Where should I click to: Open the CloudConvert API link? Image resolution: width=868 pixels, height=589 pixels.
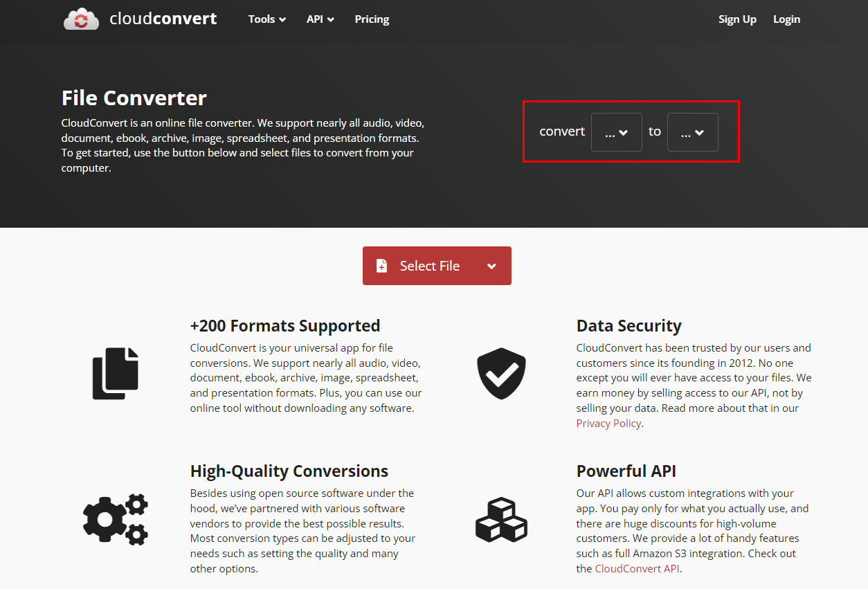tap(638, 568)
